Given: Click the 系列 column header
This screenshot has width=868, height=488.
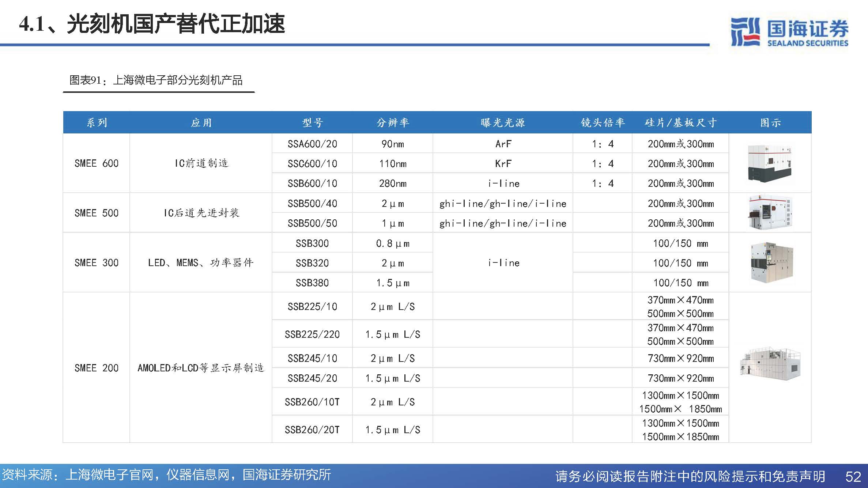Looking at the screenshot, I should (x=97, y=122).
